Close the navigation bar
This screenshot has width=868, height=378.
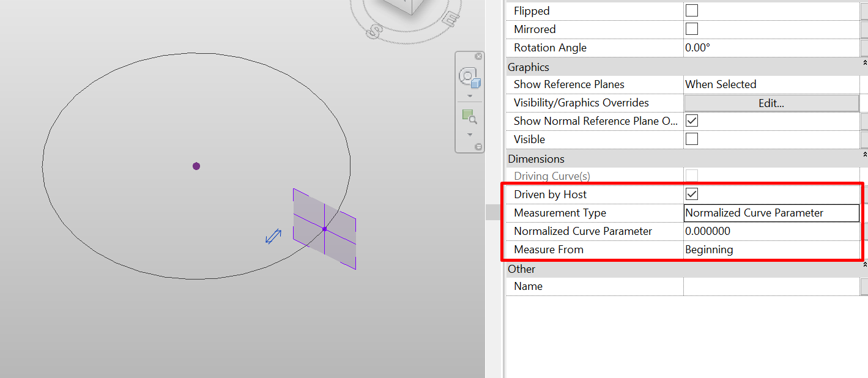pos(478,56)
